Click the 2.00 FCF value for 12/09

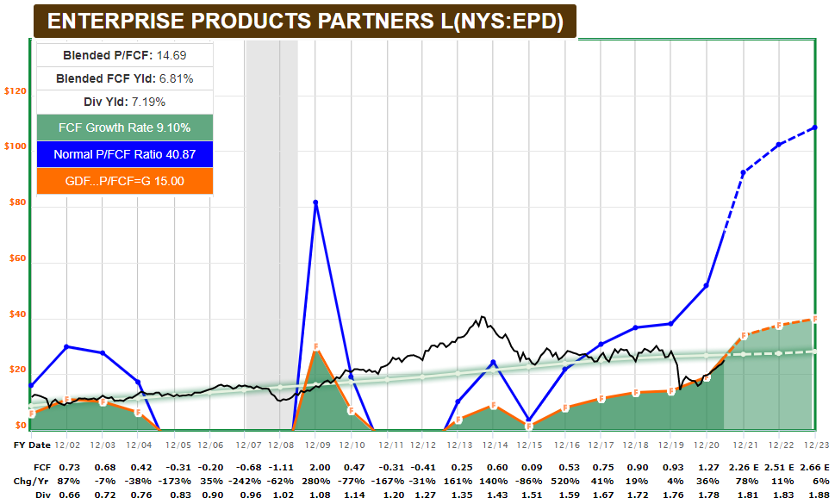pos(320,467)
